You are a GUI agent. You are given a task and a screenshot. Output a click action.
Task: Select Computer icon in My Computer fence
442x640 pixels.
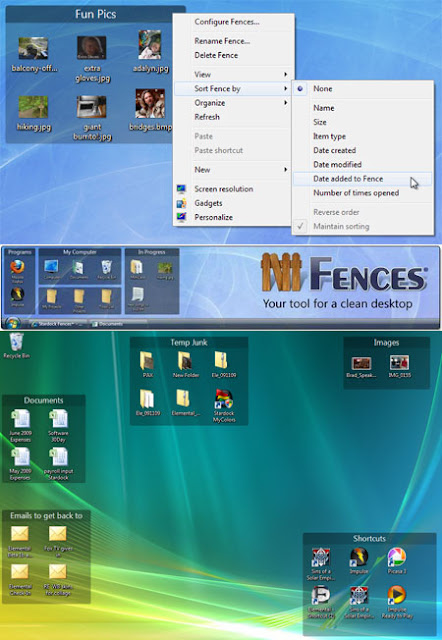tap(51, 267)
